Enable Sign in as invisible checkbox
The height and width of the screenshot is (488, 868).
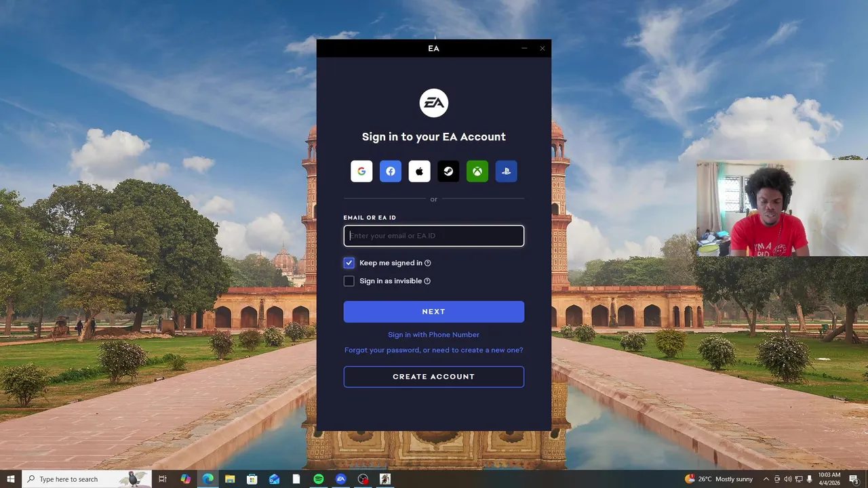coord(349,281)
